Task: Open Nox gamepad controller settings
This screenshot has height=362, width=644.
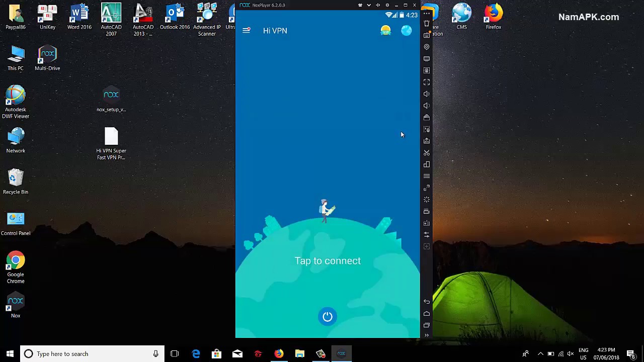Action: 427,223
